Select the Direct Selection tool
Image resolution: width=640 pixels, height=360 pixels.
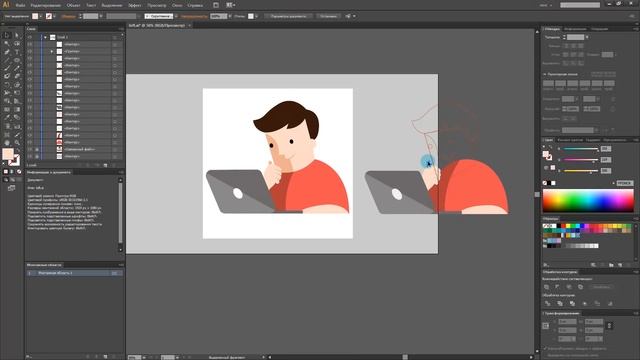click(17, 36)
